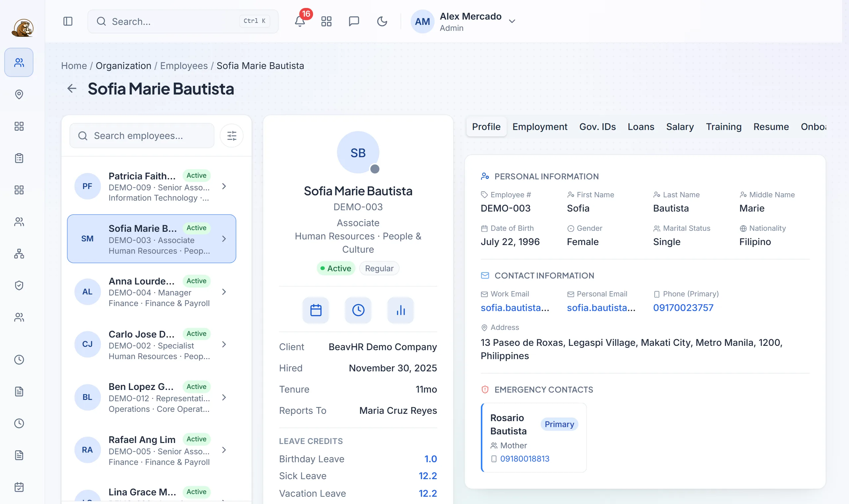The height and width of the screenshot is (504, 849).
Task: Toggle the sidebar panel icon
Action: [x=68, y=22]
